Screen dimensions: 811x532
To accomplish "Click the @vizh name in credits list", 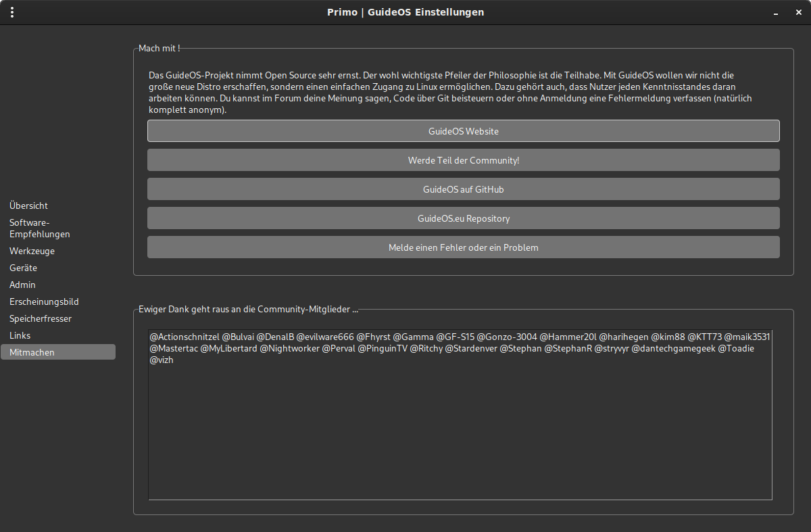I will click(162, 360).
